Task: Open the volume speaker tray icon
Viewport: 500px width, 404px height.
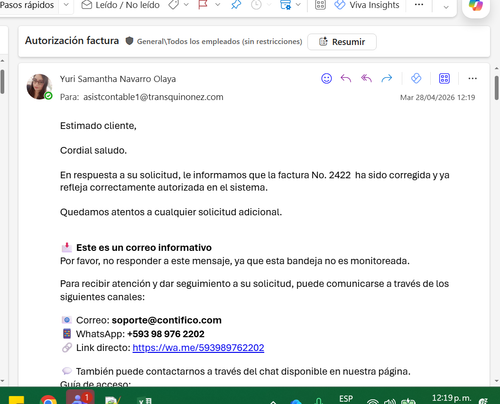Action: 389,401
